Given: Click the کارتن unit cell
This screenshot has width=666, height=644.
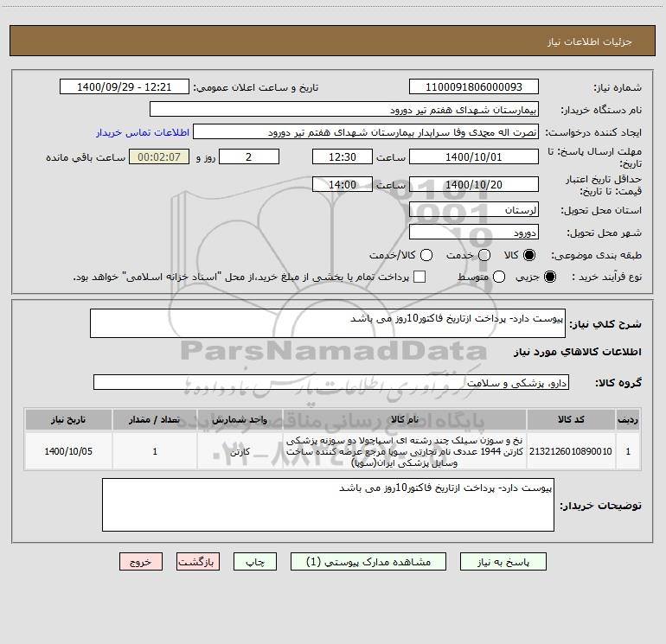Looking at the screenshot, I should pos(240,451).
